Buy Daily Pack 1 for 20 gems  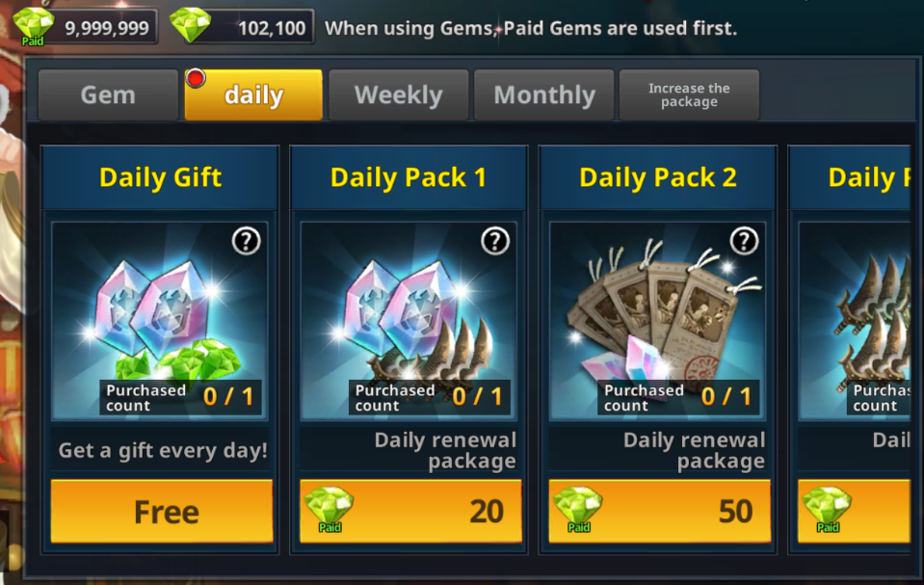[410, 512]
